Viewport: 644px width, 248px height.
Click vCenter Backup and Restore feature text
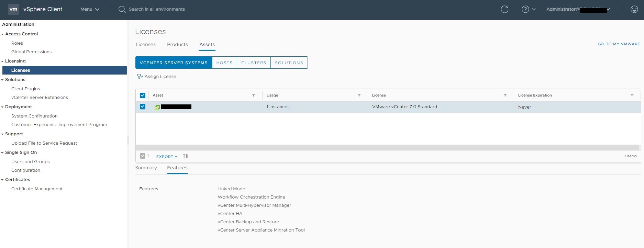pyautogui.click(x=248, y=222)
